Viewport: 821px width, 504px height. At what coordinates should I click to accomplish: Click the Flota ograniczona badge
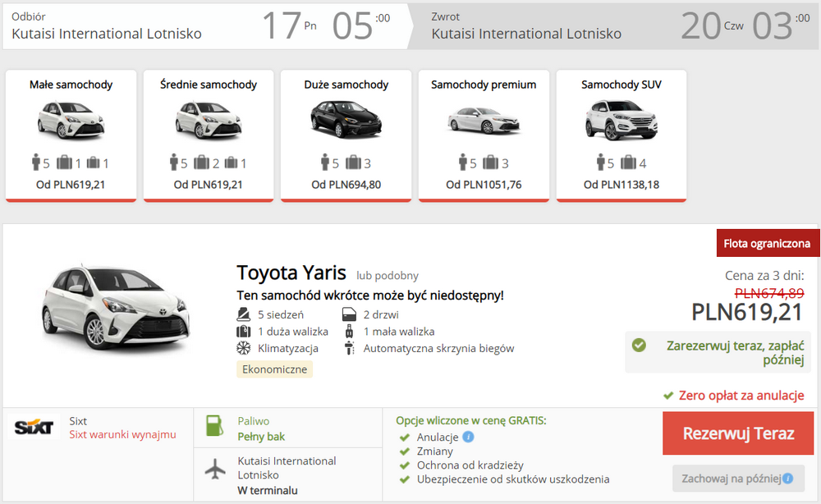click(768, 243)
